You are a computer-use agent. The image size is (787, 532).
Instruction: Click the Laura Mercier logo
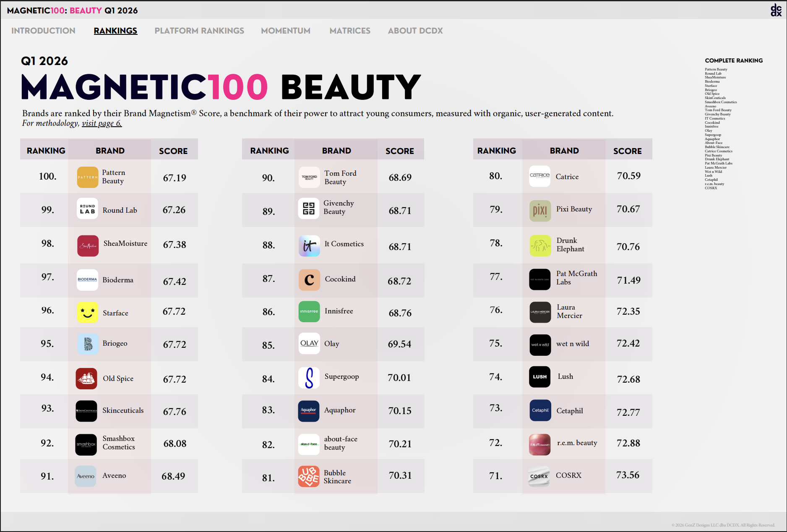point(540,312)
